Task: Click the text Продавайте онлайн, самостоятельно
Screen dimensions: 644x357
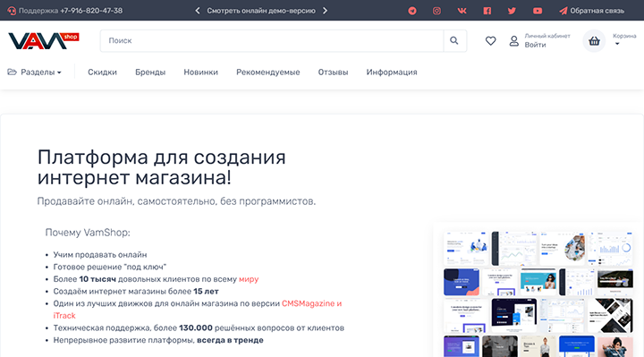Action: [x=127, y=201]
